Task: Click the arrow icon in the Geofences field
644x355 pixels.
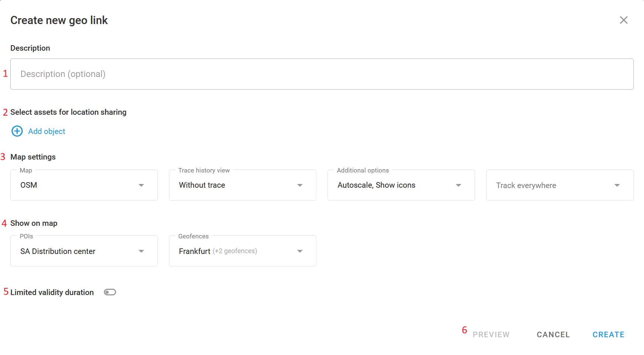Action: (x=300, y=251)
